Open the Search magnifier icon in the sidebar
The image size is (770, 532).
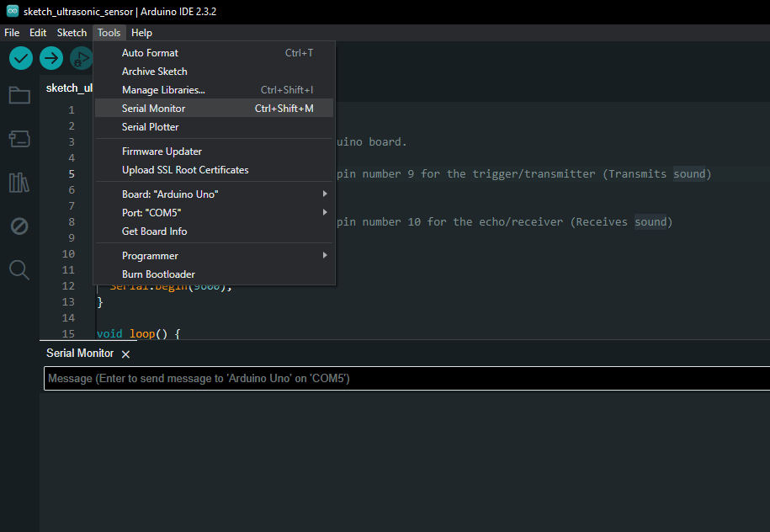[19, 269]
